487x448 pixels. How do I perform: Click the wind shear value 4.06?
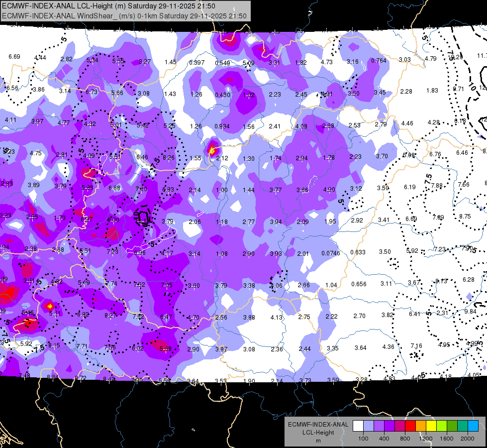277,285
